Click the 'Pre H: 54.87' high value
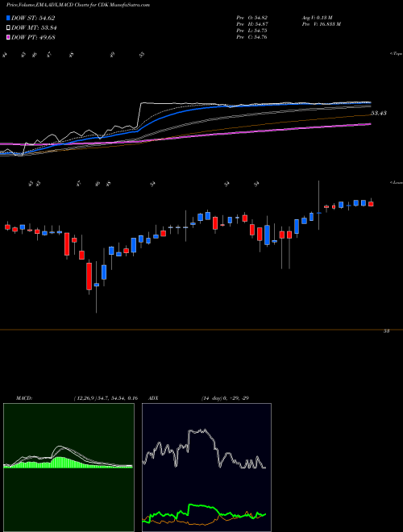The width and height of the screenshot is (403, 532). pos(252,24)
